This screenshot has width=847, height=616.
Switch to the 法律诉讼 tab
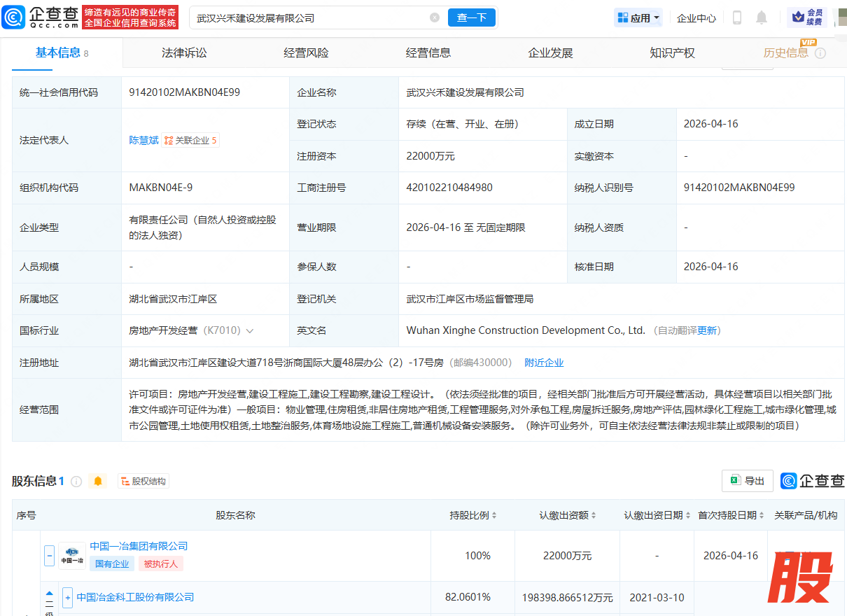184,53
